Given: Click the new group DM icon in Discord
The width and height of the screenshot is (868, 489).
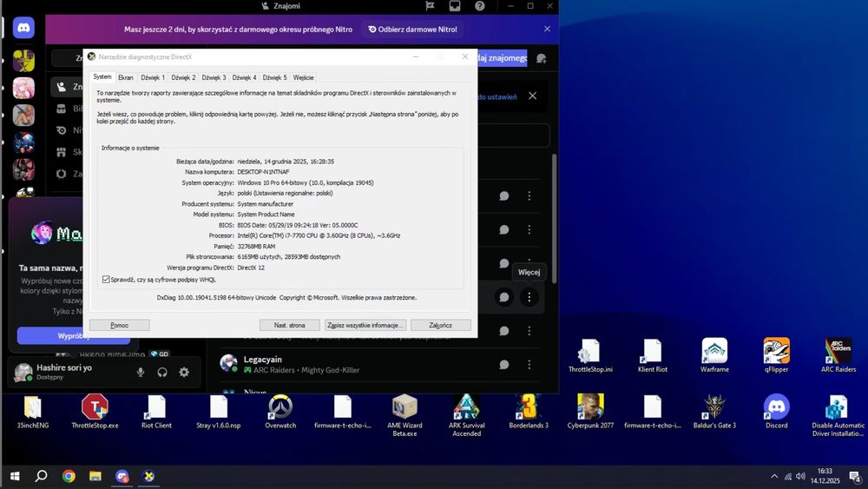Looking at the screenshot, I should (x=541, y=58).
